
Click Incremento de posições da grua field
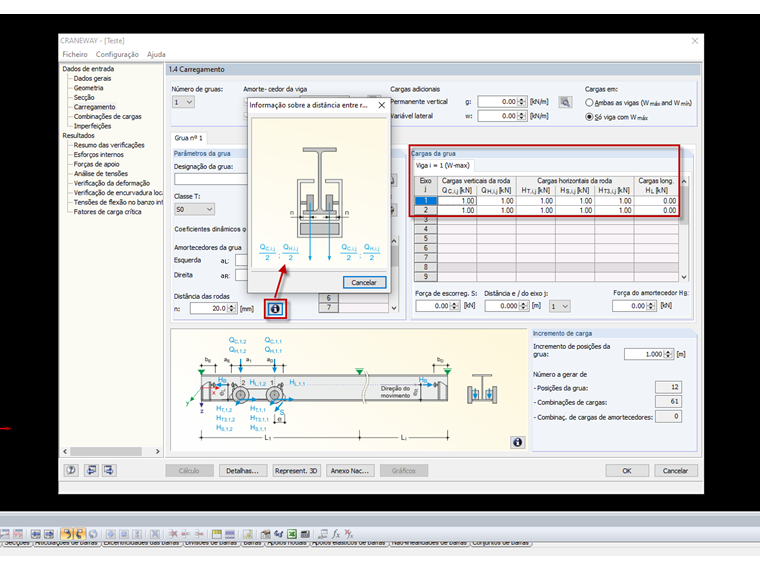point(642,354)
